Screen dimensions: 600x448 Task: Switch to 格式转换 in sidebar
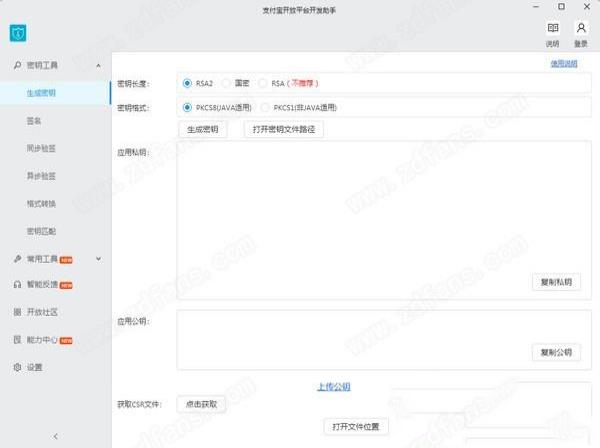(41, 204)
